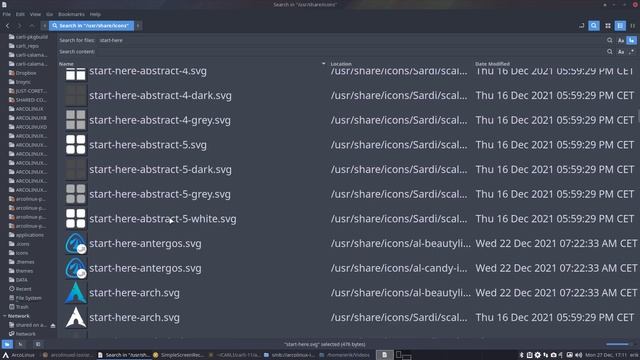
Task: Toggle the highlighted search button in toolbar
Action: 594,26
